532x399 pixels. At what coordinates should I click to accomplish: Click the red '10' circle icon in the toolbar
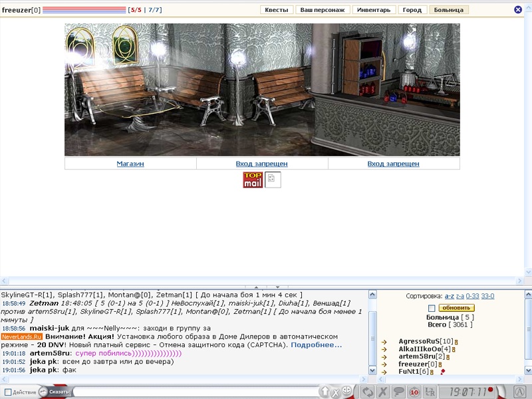tap(414, 392)
